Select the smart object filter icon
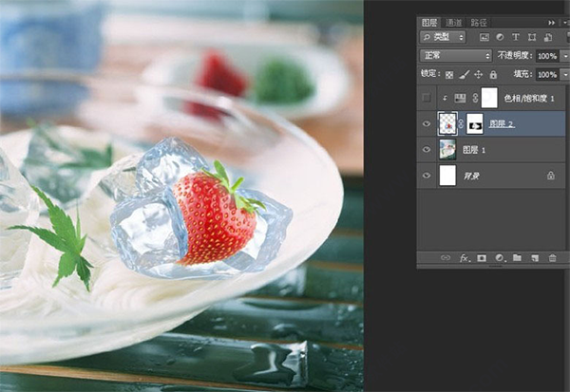This screenshot has width=570, height=392. [x=548, y=37]
